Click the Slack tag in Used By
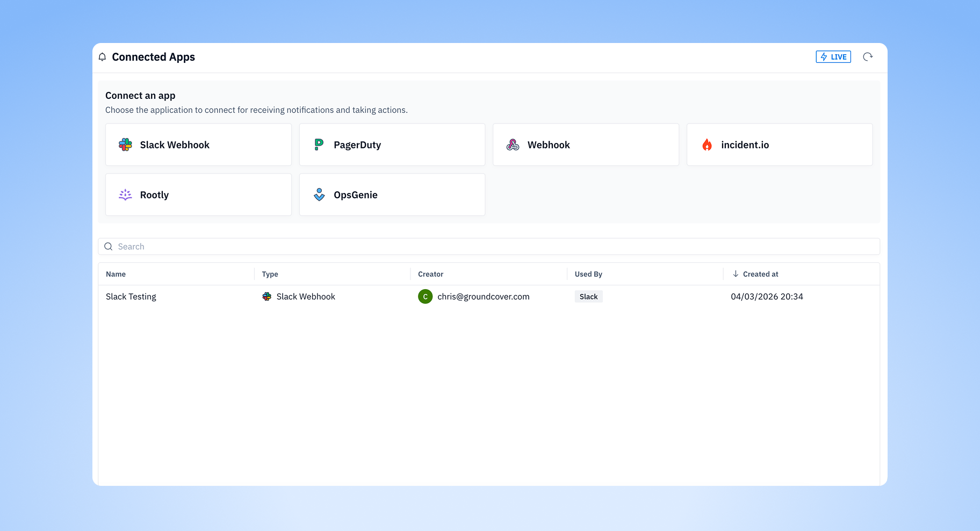 (588, 297)
